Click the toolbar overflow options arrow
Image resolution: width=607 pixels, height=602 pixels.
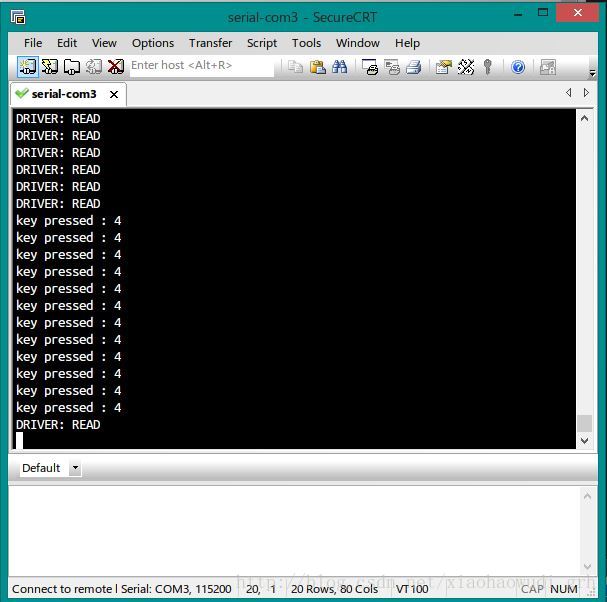[x=592, y=72]
